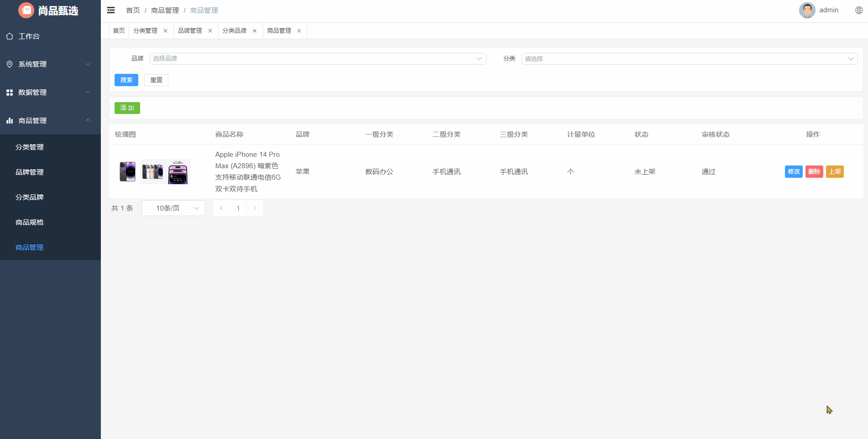
Task: Open the language globe icon
Action: 858,10
